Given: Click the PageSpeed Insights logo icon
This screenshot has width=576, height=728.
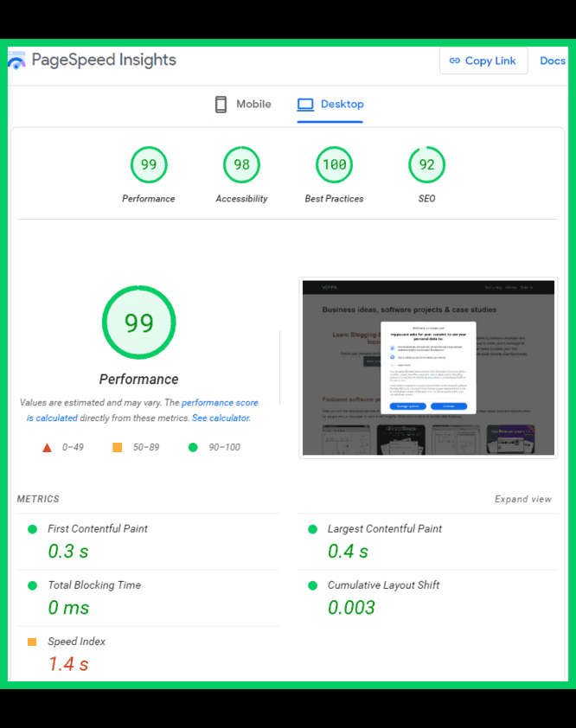Looking at the screenshot, I should (x=16, y=61).
